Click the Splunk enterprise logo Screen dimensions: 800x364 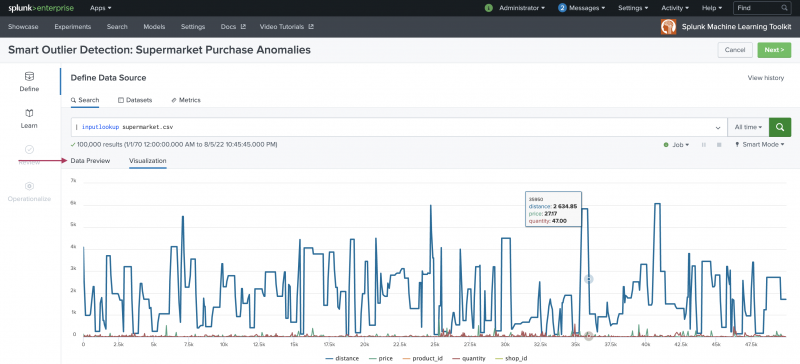[x=41, y=8]
